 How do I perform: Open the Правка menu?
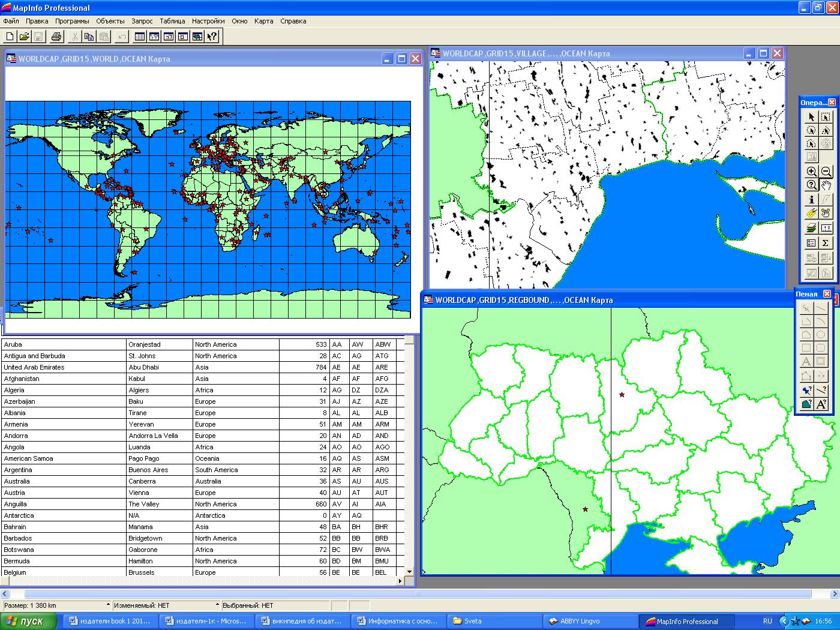[x=37, y=21]
